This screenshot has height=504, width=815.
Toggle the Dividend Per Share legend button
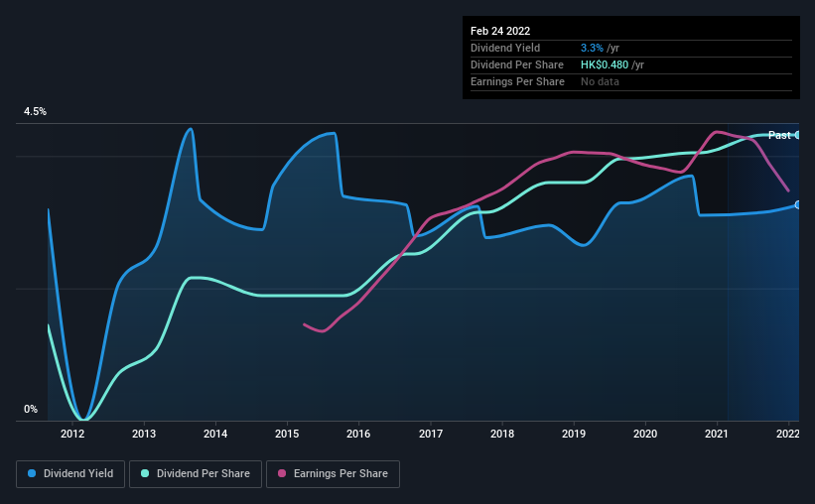click(x=196, y=474)
